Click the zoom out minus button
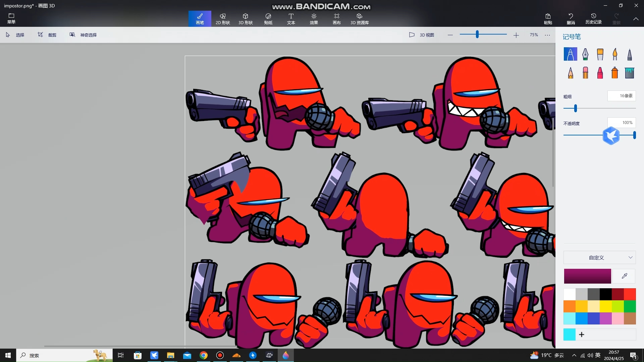The image size is (644, 362). (450, 35)
